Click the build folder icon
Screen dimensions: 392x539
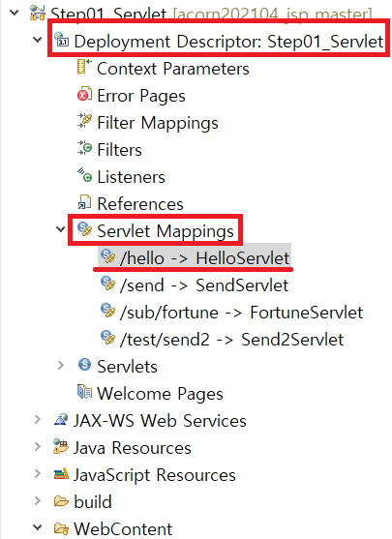pos(61,501)
